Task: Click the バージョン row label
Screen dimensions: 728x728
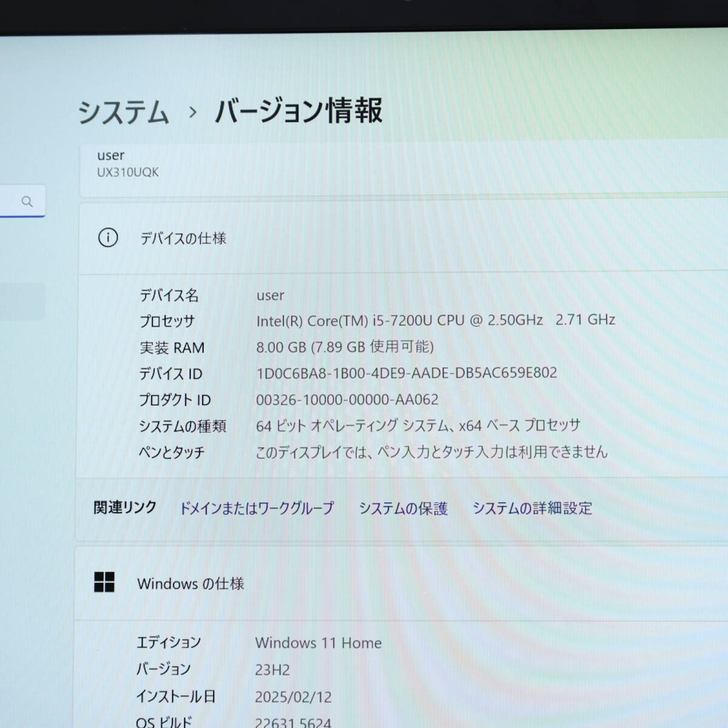Action: (163, 669)
